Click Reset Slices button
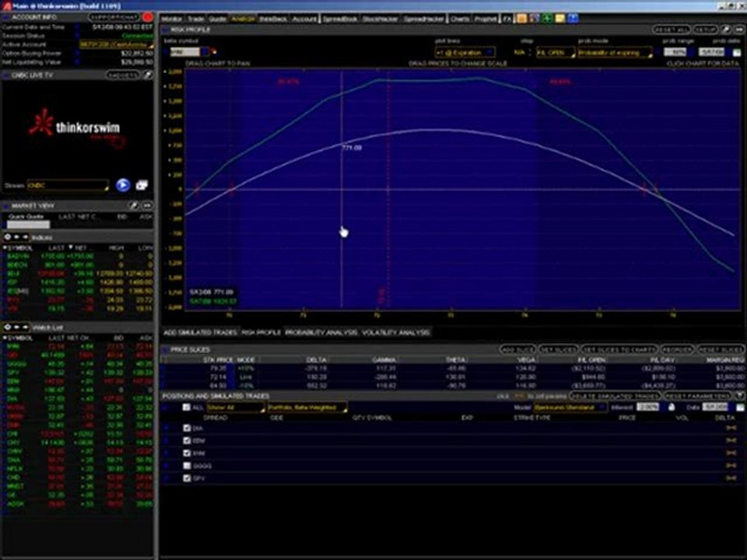 click(x=721, y=349)
